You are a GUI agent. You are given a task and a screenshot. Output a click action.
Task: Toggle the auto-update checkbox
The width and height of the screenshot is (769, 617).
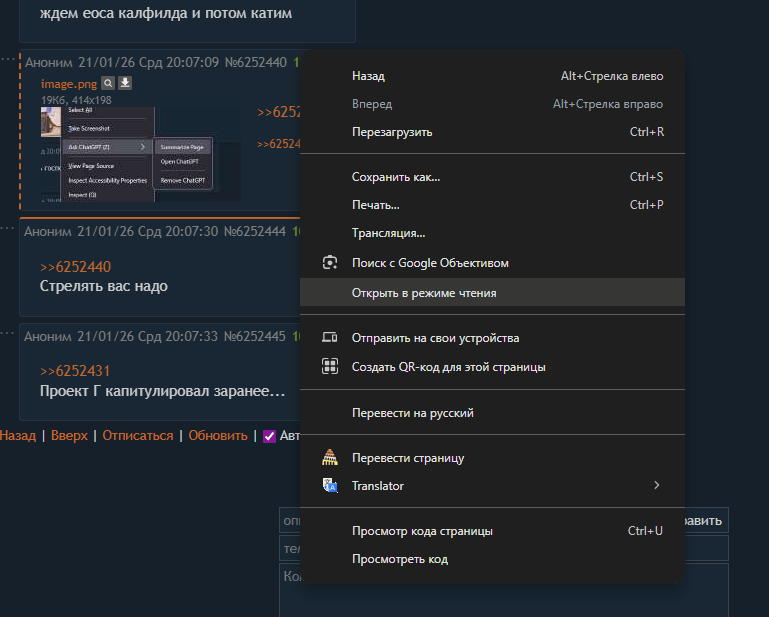click(x=269, y=436)
